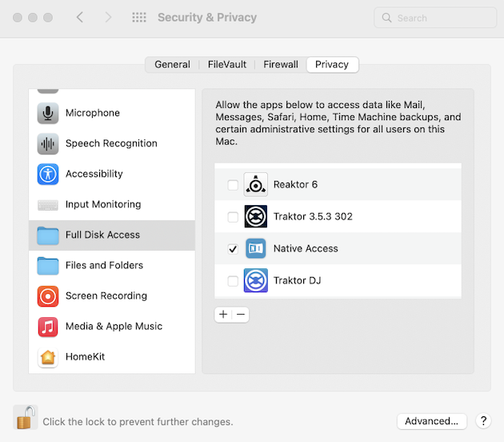Select the Accessibility label in the list

[94, 174]
